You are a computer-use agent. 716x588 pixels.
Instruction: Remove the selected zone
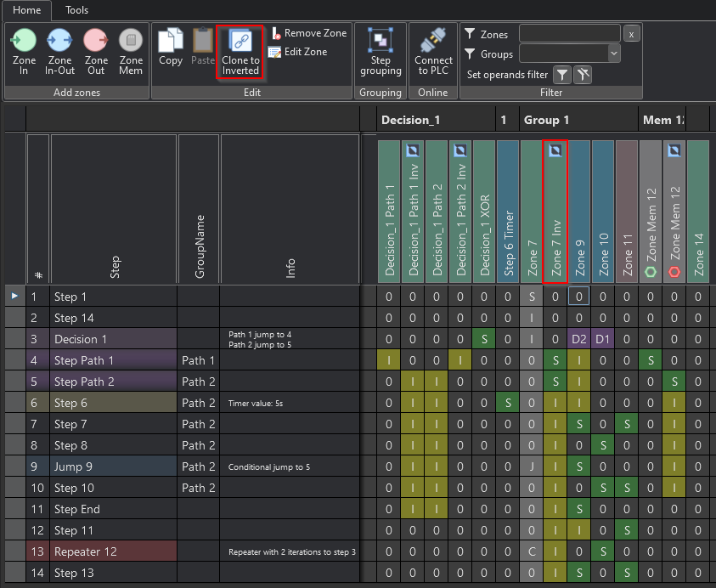pos(309,33)
